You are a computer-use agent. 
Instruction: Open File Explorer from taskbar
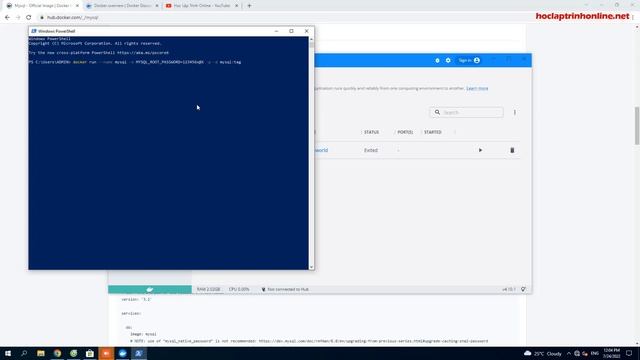(x=41, y=353)
